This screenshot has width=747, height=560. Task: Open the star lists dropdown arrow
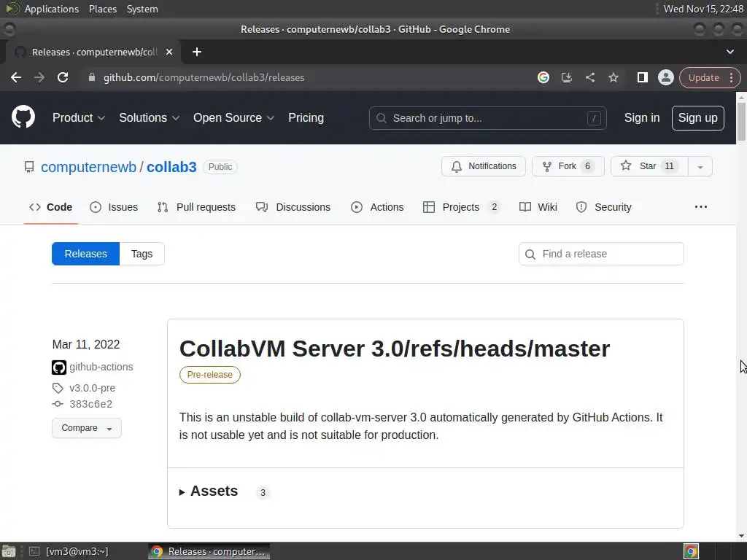[700, 167]
